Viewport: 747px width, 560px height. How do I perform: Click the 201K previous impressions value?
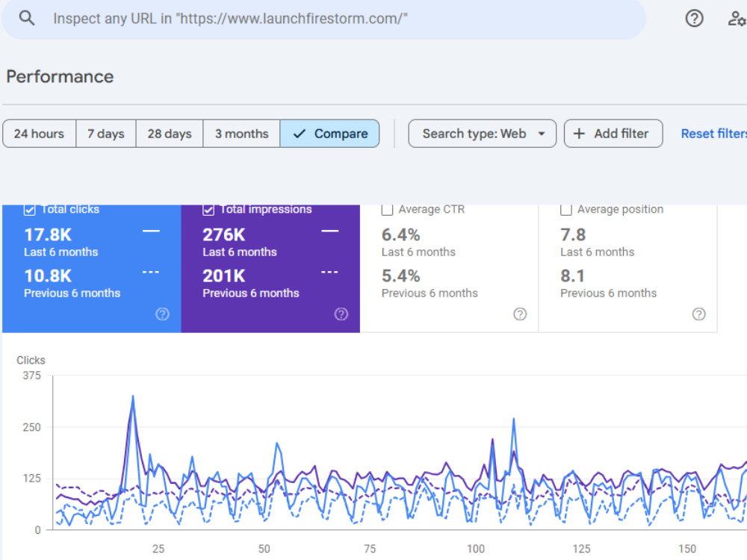tap(224, 276)
